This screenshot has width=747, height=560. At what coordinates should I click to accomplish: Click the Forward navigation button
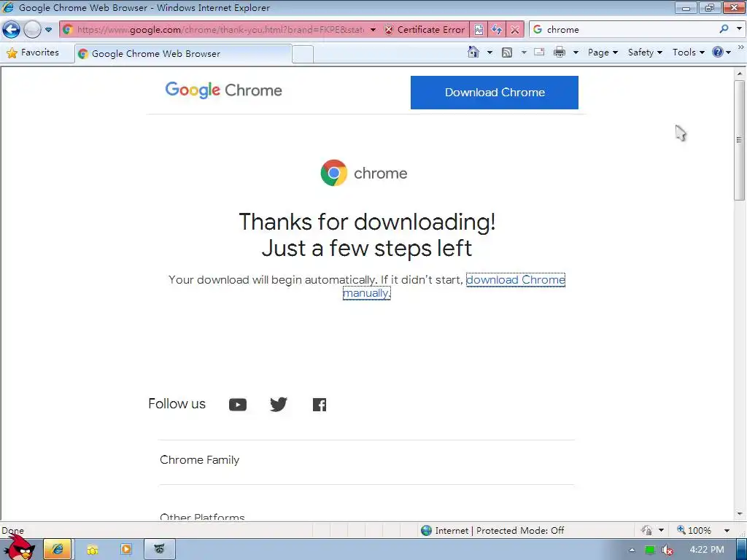32,29
